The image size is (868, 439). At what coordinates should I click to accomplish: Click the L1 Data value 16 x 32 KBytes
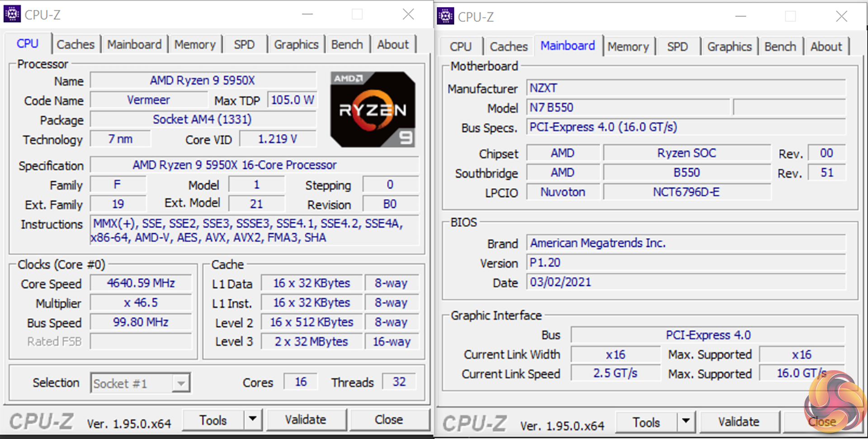coord(312,283)
